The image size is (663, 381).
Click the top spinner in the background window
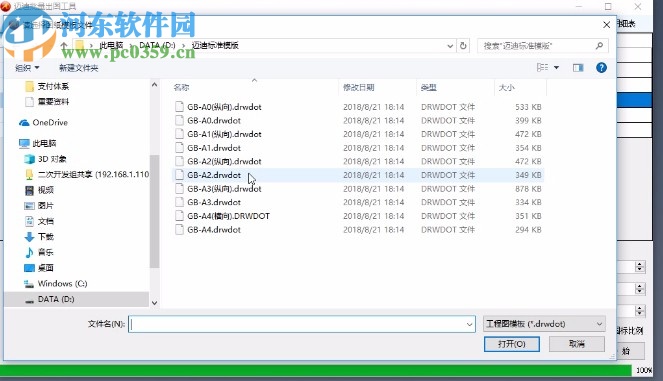pos(639,267)
